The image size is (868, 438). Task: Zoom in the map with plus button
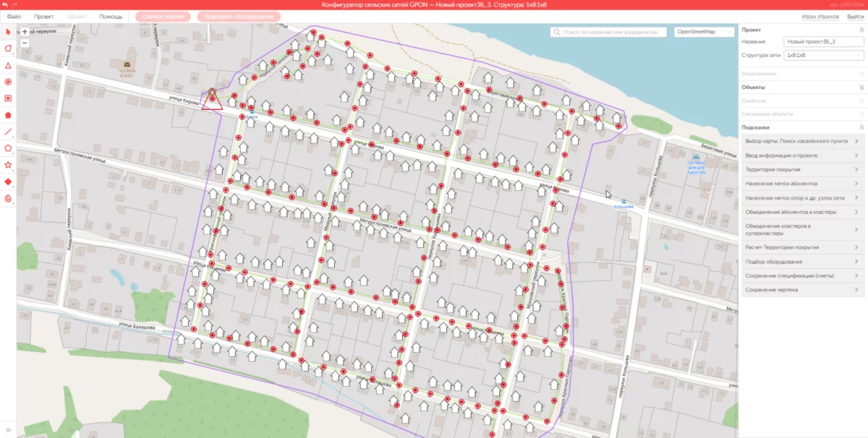coord(25,32)
